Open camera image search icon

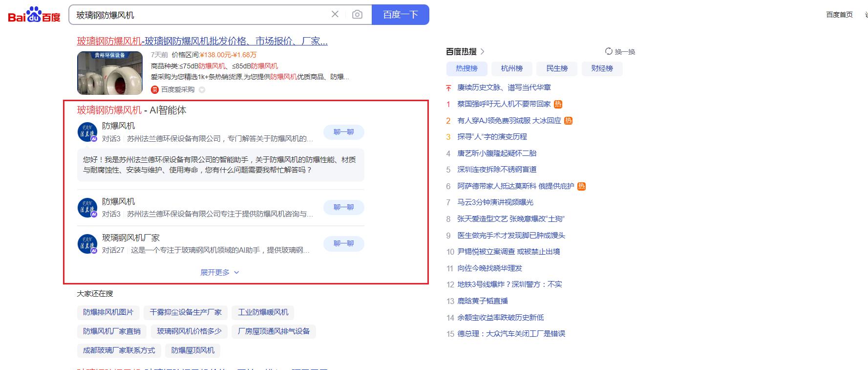click(357, 15)
